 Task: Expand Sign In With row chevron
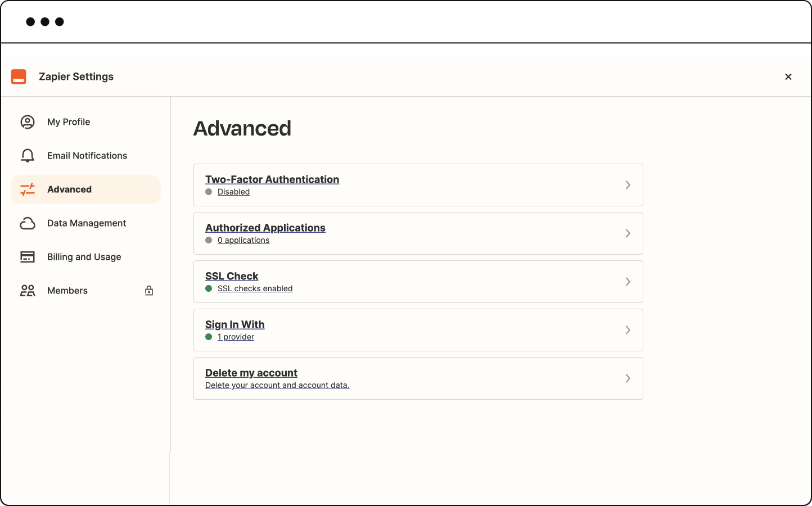(628, 330)
